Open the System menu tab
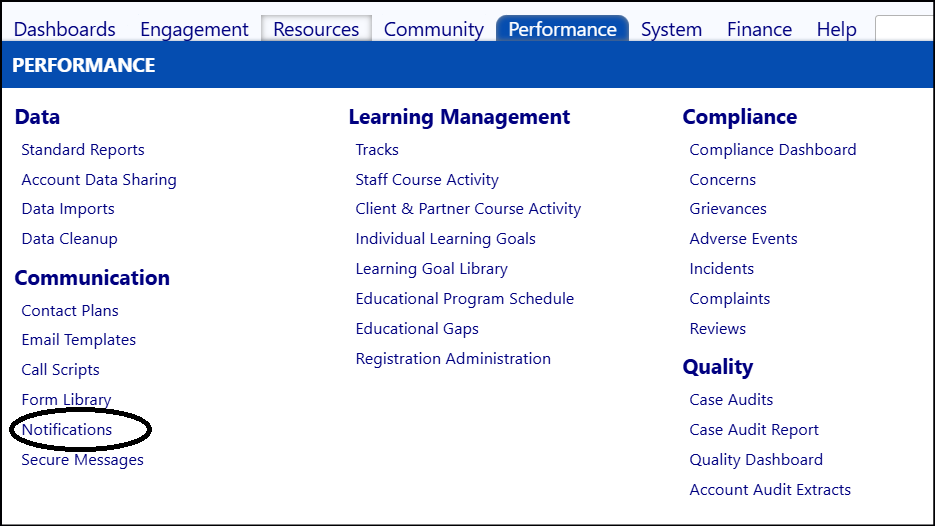The image size is (935, 526). tap(671, 29)
